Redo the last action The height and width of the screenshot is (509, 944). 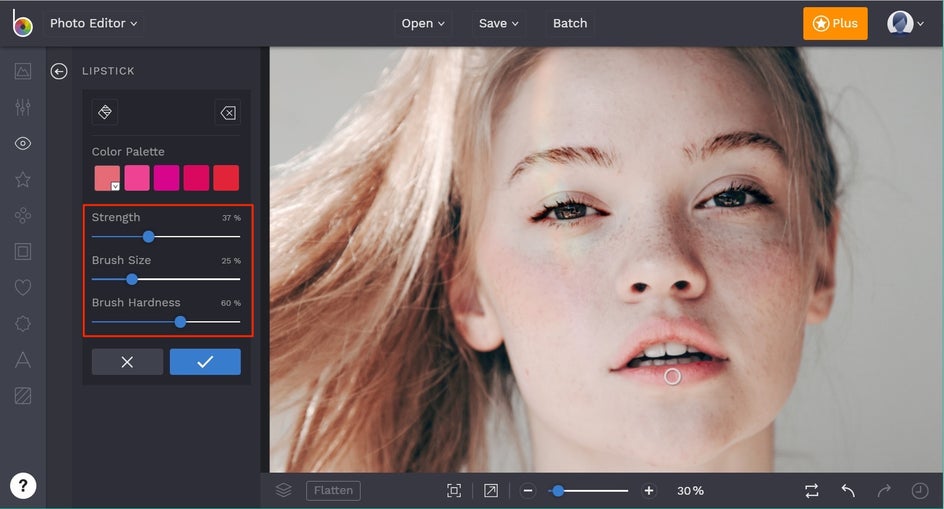(884, 491)
